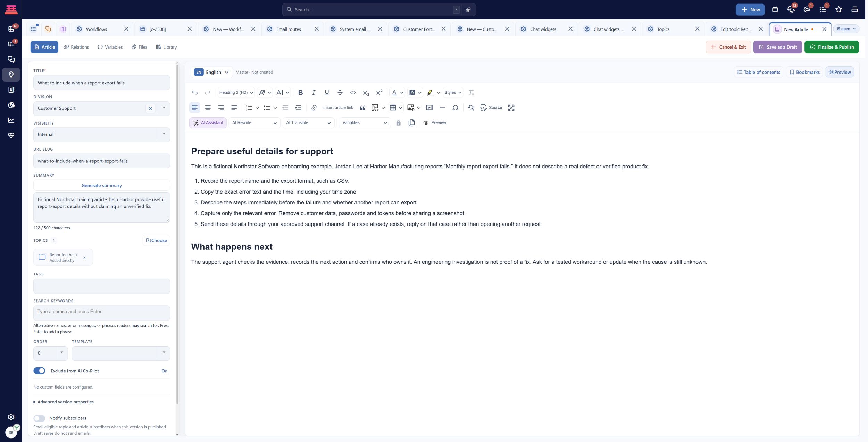Viewport: 868px width, 442px height.
Task: Insert special character omega icon
Action: click(456, 108)
